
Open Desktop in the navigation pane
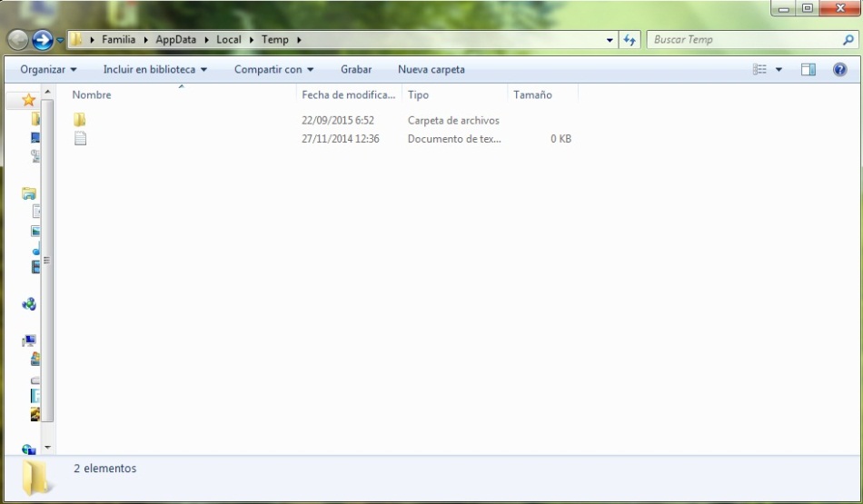pos(35,137)
